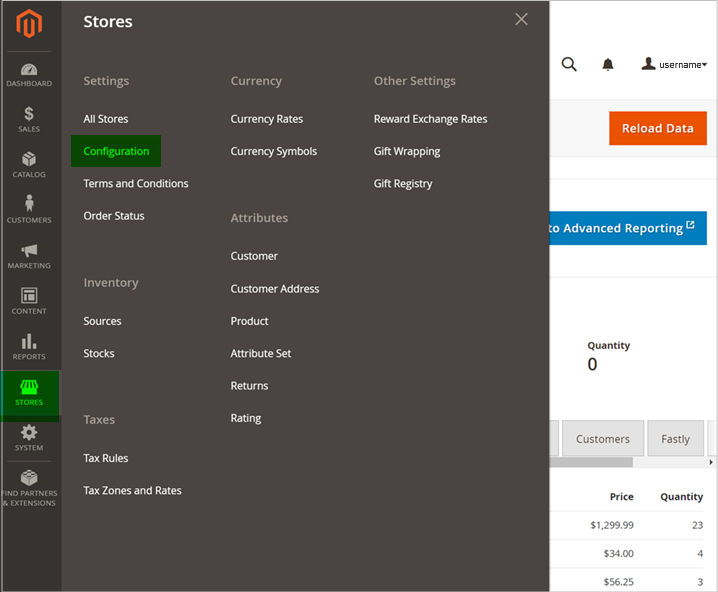Viewport: 718px width, 592px height.
Task: Close the Stores menu panel
Action: (521, 19)
